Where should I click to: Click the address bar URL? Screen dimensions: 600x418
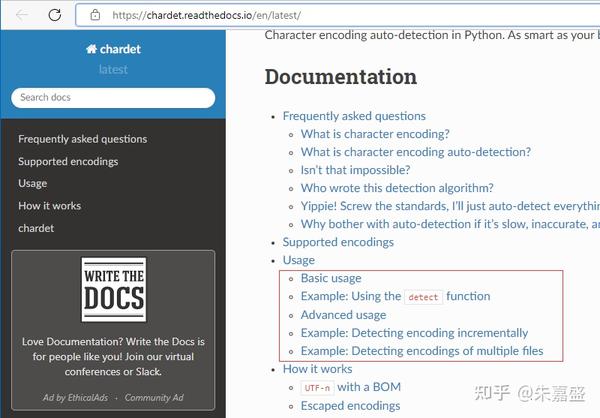(x=207, y=16)
